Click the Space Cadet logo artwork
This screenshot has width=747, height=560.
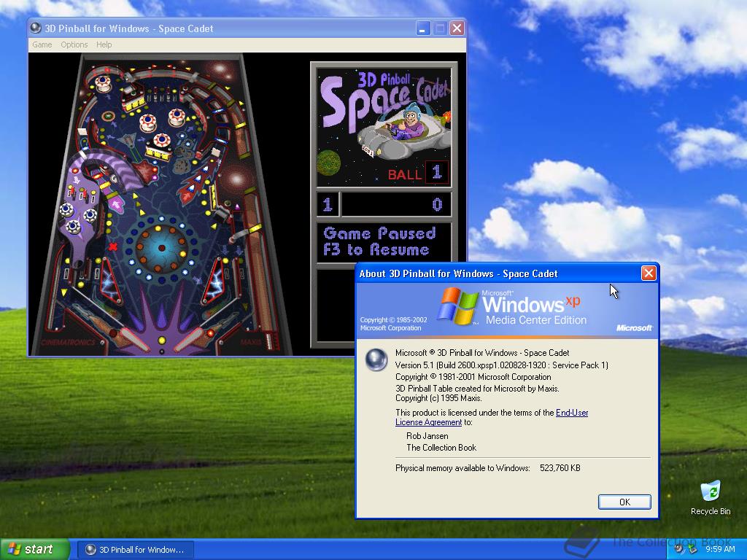click(x=384, y=127)
